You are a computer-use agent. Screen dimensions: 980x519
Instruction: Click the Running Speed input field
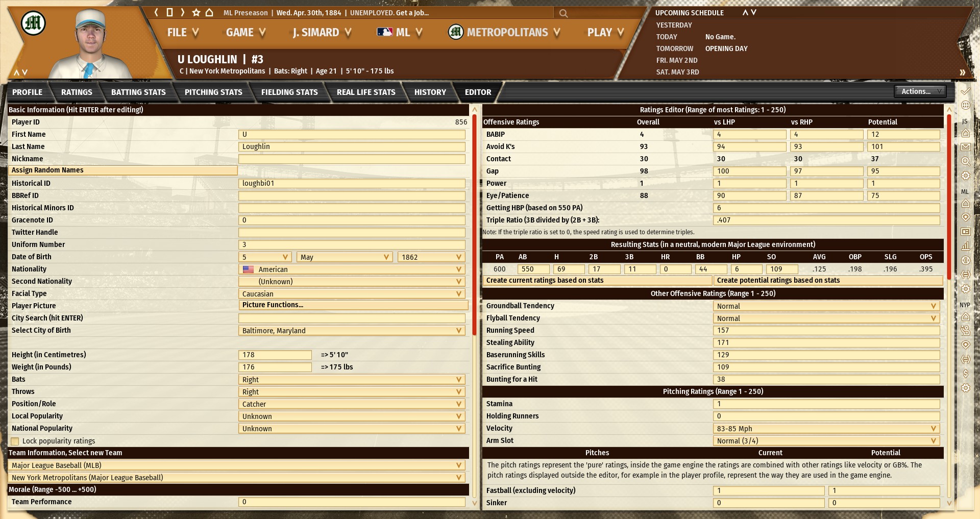click(x=826, y=331)
